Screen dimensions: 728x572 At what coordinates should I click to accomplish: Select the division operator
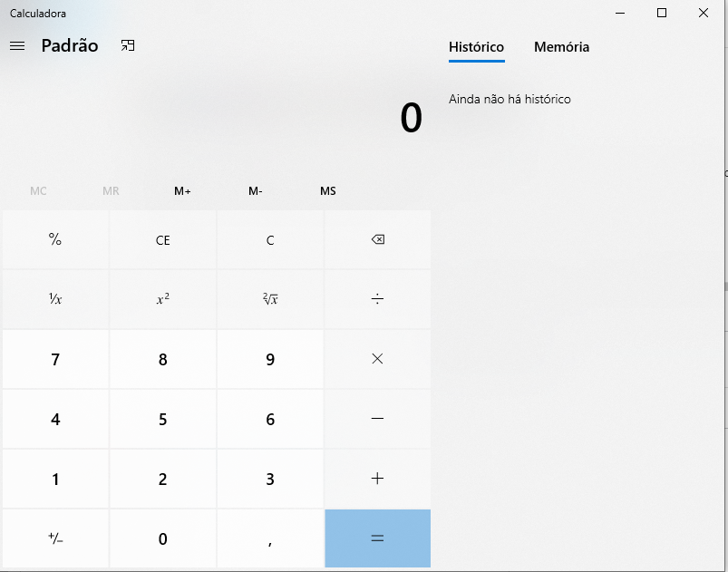[377, 299]
